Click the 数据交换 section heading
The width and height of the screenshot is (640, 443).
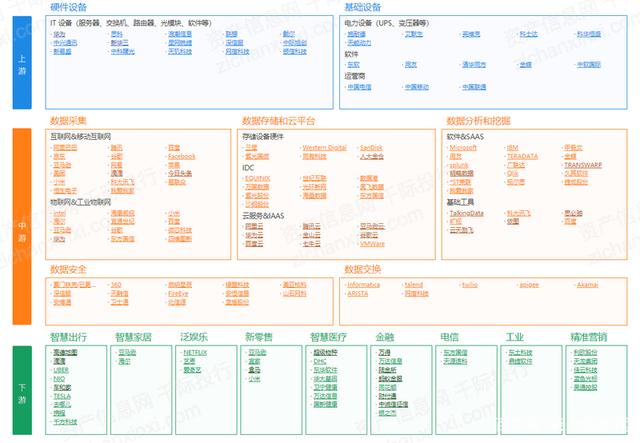pos(362,269)
